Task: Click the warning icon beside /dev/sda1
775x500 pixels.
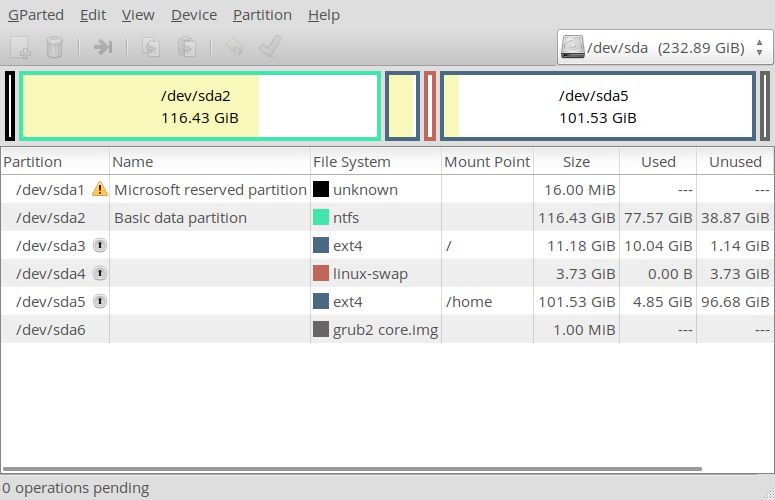Action: coord(100,189)
